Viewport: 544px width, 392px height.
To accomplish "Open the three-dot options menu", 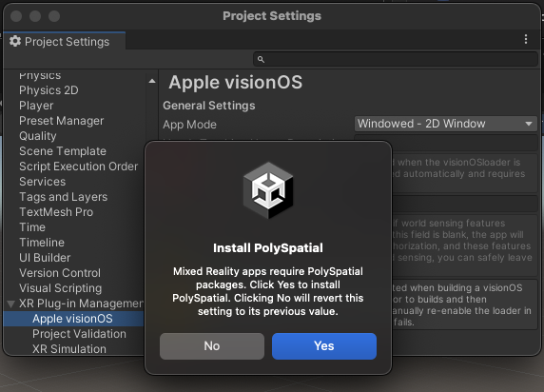I will (526, 39).
